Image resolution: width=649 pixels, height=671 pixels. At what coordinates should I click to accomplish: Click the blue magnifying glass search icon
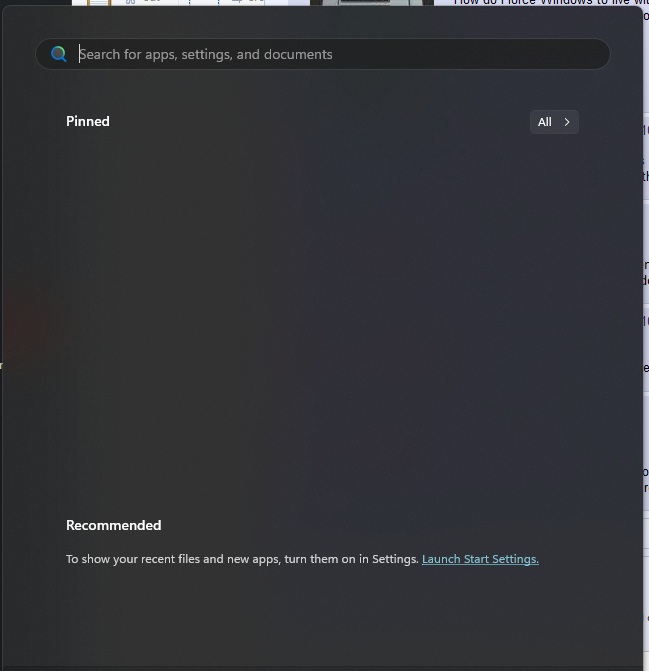(59, 54)
